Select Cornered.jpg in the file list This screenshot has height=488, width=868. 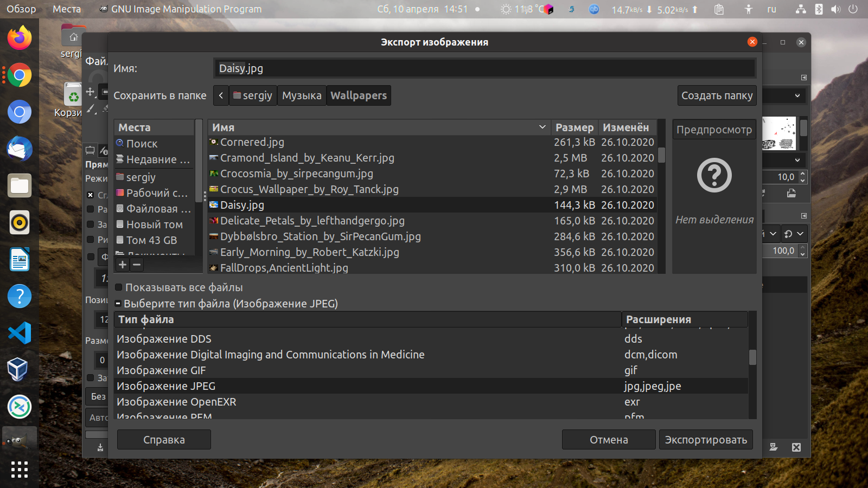click(432, 142)
